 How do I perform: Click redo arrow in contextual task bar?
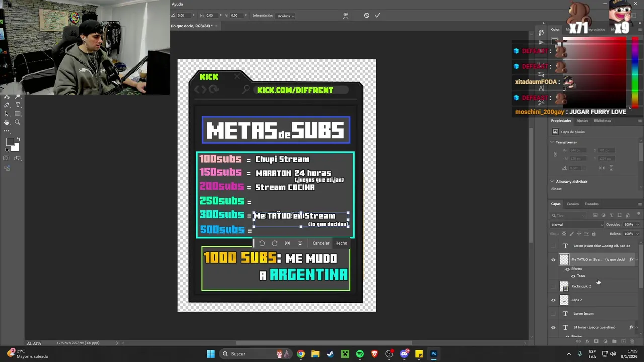tap(275, 243)
